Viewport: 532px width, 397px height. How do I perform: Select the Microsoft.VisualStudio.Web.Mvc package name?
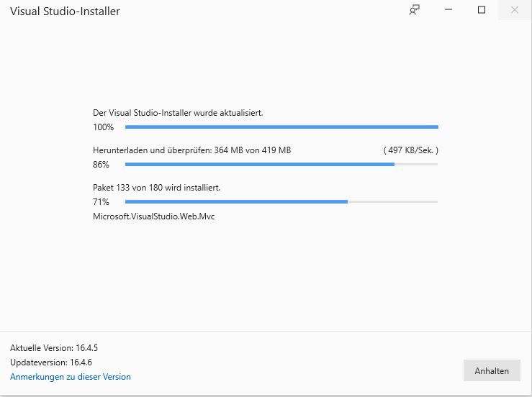[x=154, y=216]
